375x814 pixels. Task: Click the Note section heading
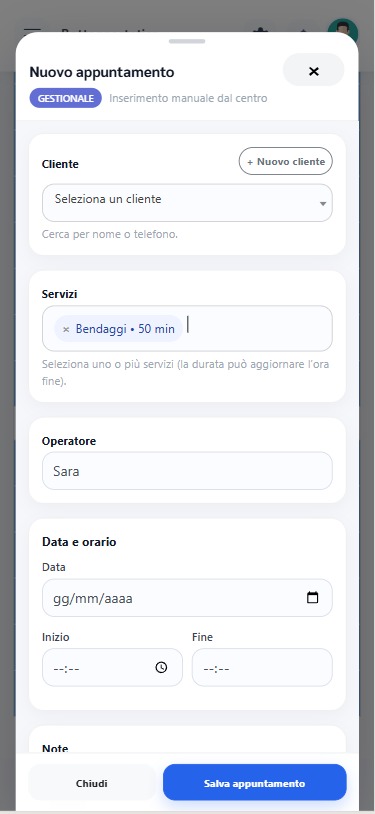pyautogui.click(x=55, y=748)
